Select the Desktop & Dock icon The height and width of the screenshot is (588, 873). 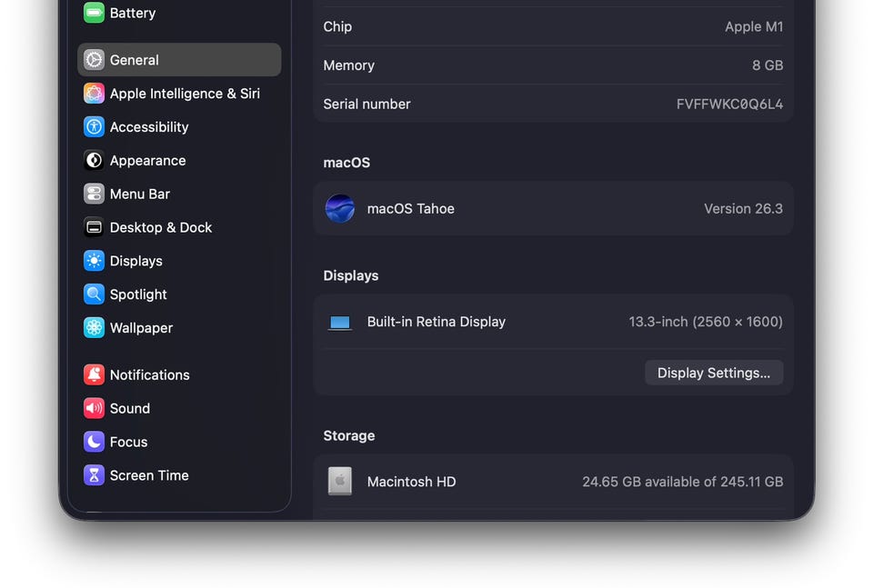click(x=94, y=228)
